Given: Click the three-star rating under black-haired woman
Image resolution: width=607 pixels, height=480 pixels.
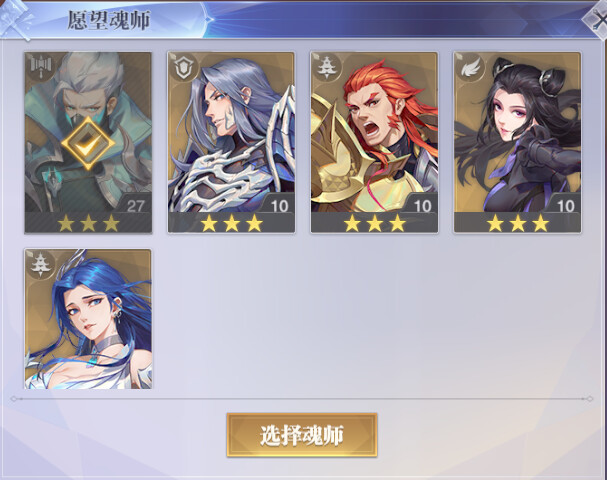Looking at the screenshot, I should 517,223.
